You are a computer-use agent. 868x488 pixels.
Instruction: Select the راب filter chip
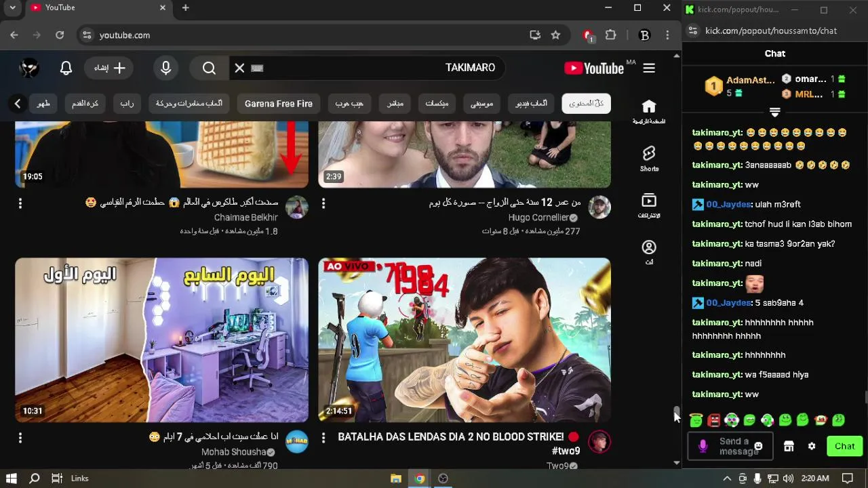(x=127, y=104)
